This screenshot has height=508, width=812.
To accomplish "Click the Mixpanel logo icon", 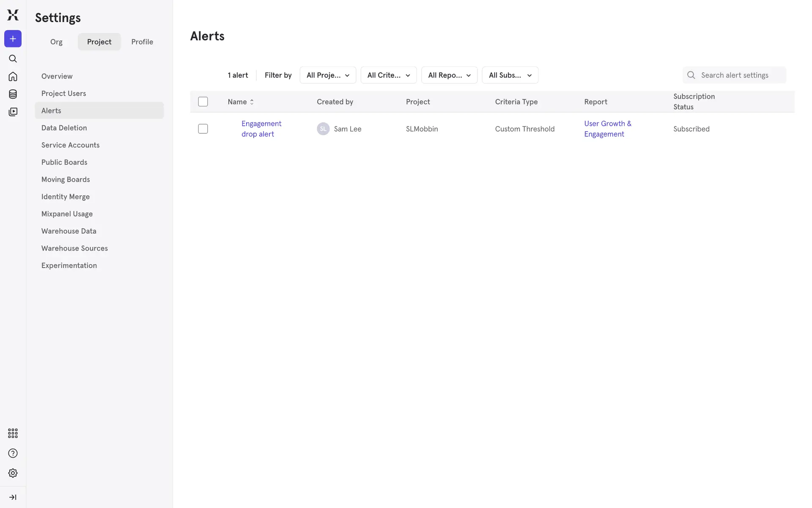I will pos(13,15).
